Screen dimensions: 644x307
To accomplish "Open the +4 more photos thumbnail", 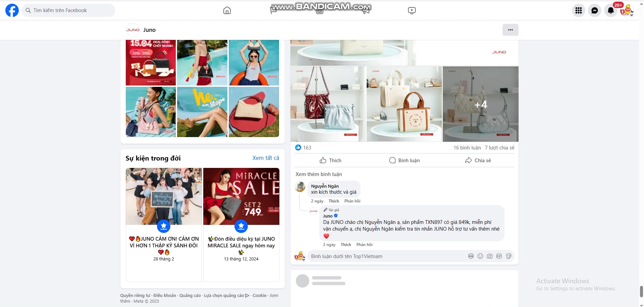I will point(480,104).
